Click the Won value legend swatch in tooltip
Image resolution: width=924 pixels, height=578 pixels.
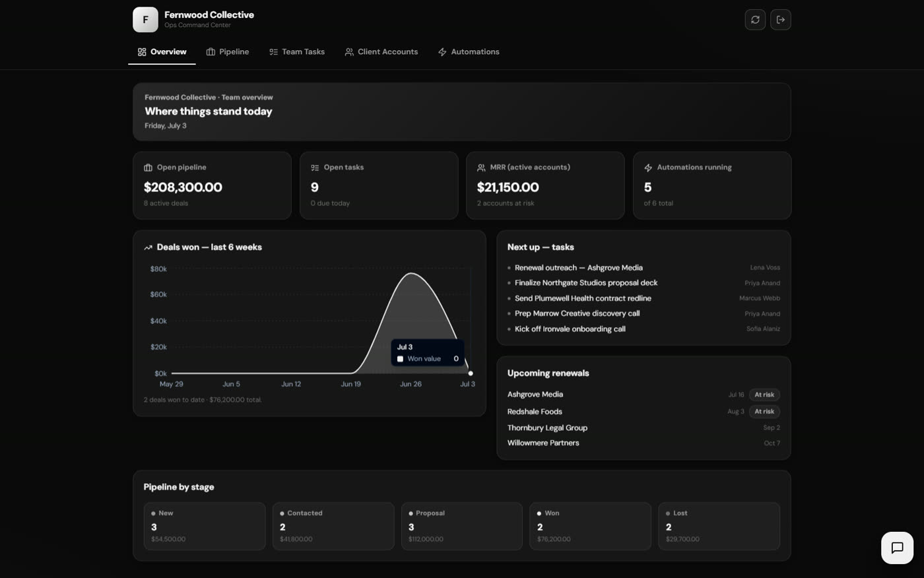point(400,359)
